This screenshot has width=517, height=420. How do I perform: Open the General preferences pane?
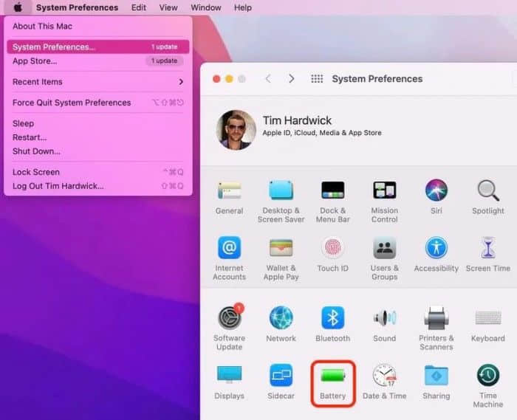pos(229,197)
